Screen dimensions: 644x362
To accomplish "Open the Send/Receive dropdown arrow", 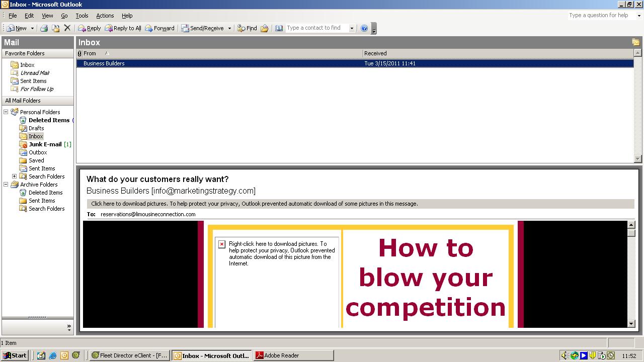I will coord(229,28).
